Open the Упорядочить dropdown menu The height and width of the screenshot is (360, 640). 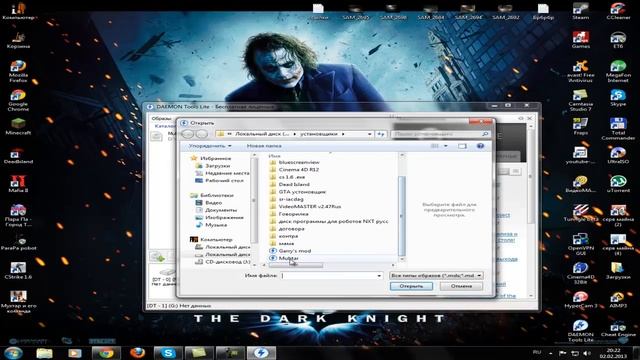point(210,146)
